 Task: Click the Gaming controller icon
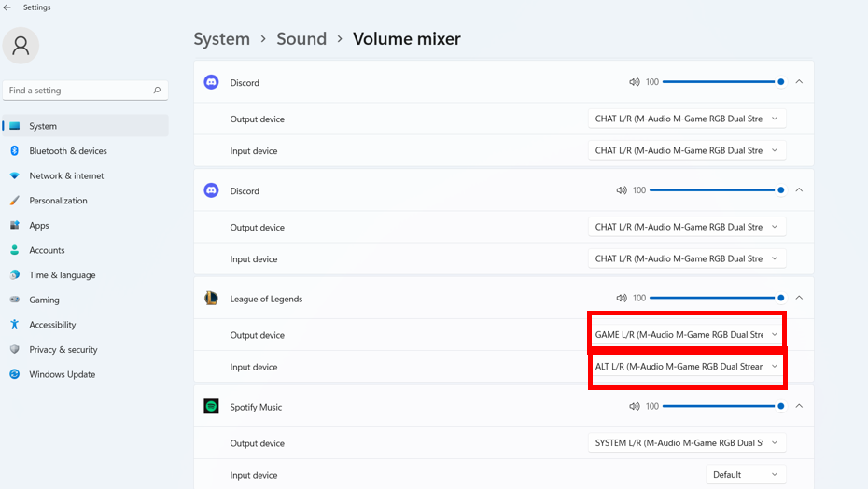(15, 300)
